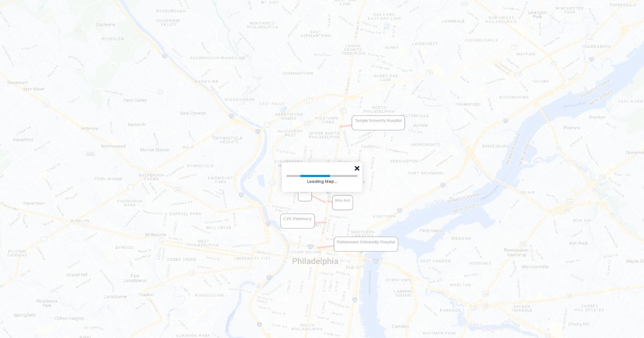
Task: Click the Loading Map status text
Action: click(322, 182)
